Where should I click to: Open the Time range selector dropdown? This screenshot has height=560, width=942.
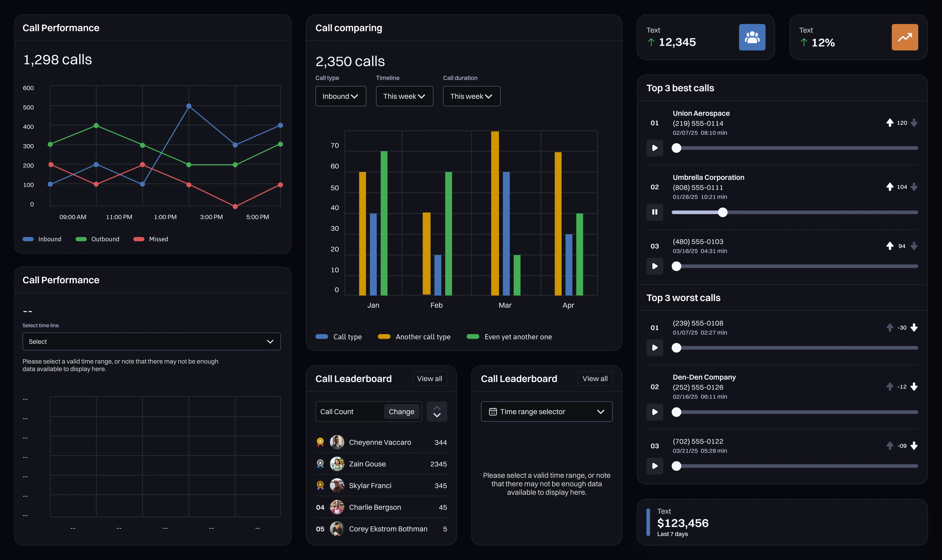pyautogui.click(x=547, y=412)
